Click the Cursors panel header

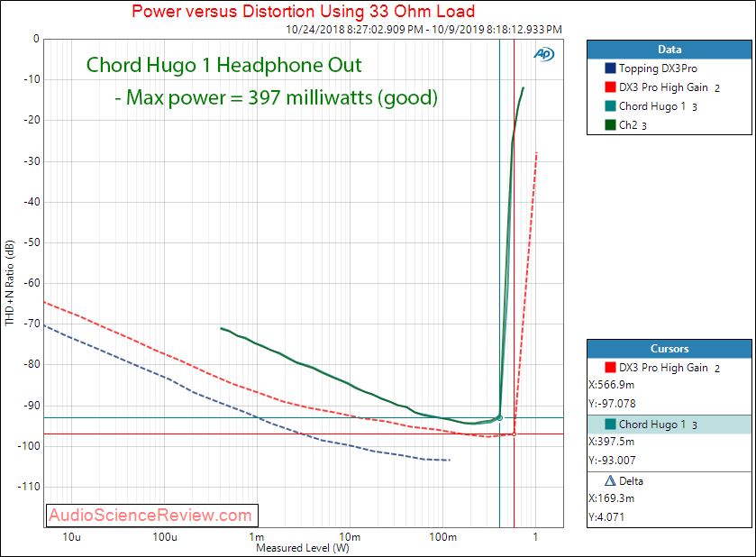tap(669, 348)
